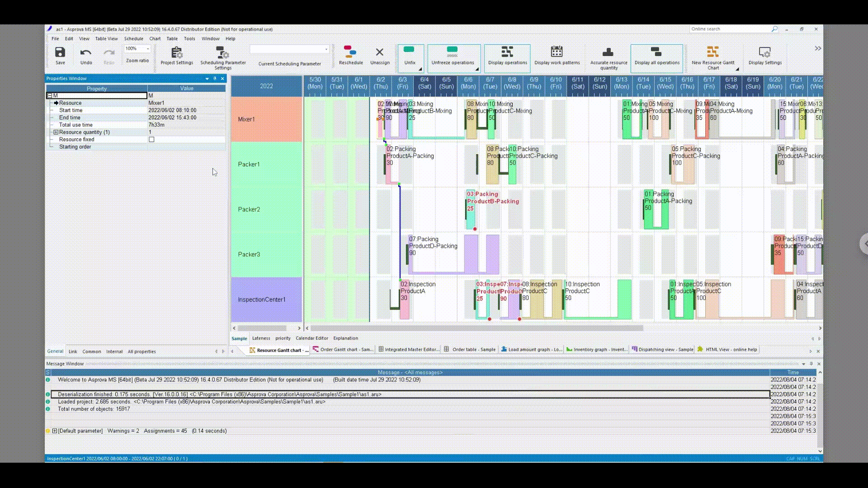This screenshot has width=868, height=488.
Task: Open the Dispatching view - Sample tab
Action: (662, 350)
